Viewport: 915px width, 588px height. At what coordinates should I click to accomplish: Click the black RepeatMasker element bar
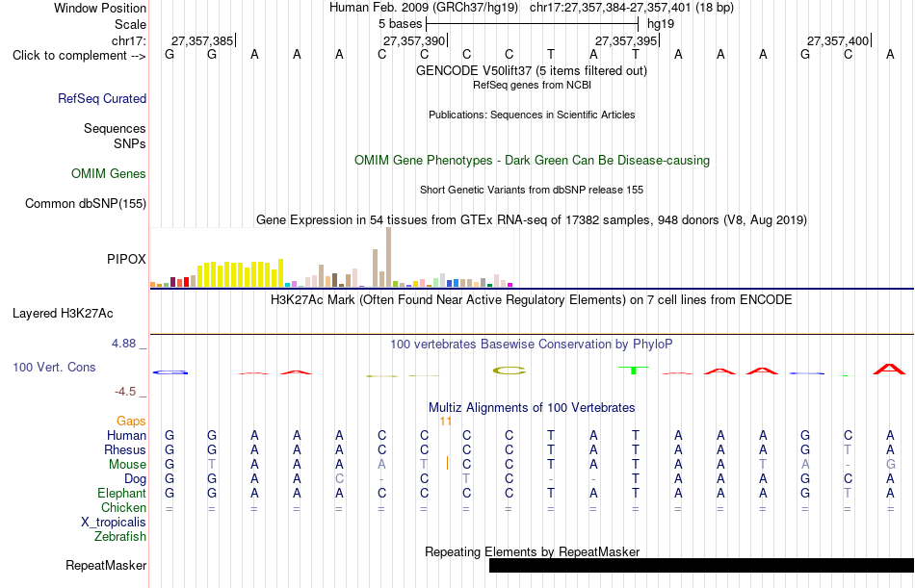point(701,565)
